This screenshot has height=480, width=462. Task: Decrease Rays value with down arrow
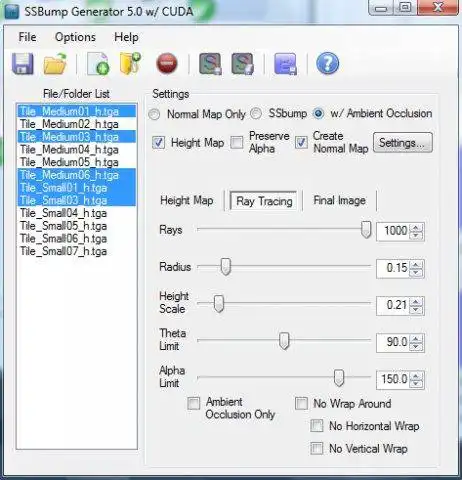tap(416, 235)
